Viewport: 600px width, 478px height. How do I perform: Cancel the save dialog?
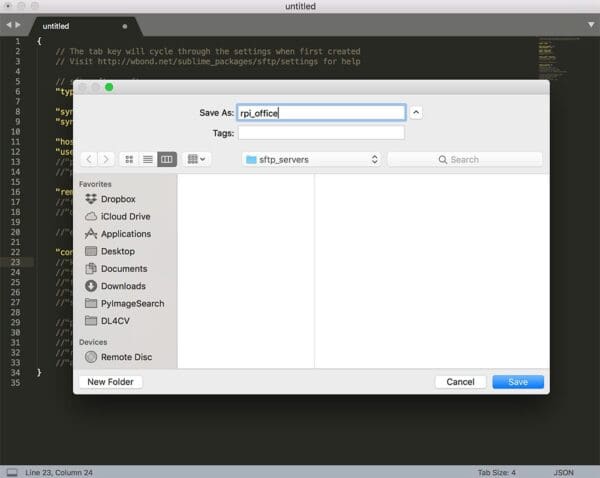point(460,382)
